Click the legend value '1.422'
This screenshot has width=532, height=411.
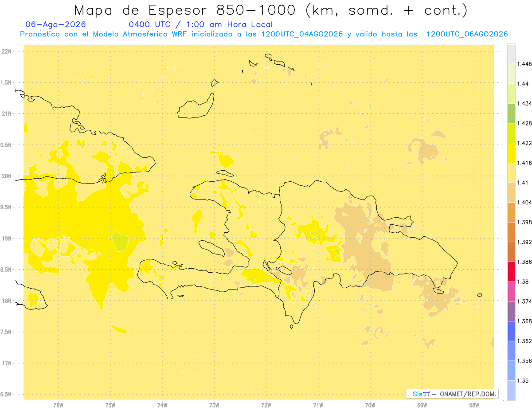pos(525,143)
